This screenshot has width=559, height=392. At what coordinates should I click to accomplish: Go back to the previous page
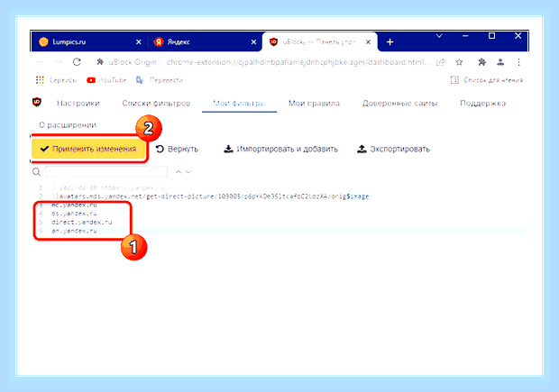[x=41, y=62]
